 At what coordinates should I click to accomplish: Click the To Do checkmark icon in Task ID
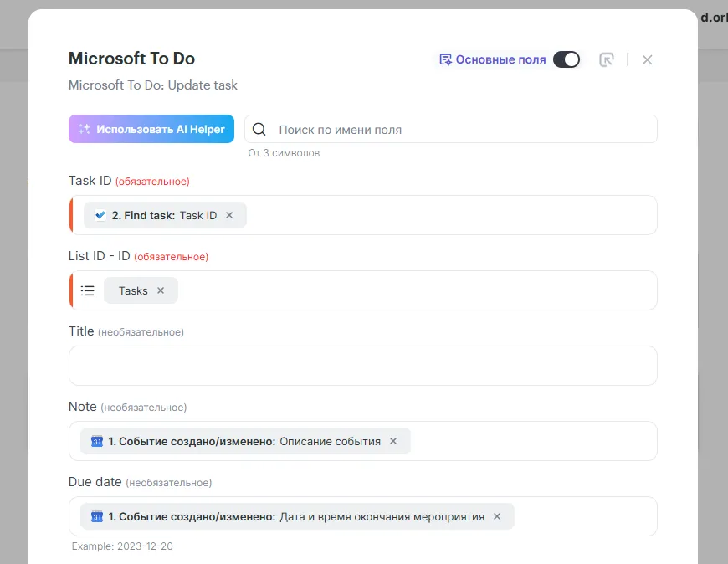click(100, 215)
